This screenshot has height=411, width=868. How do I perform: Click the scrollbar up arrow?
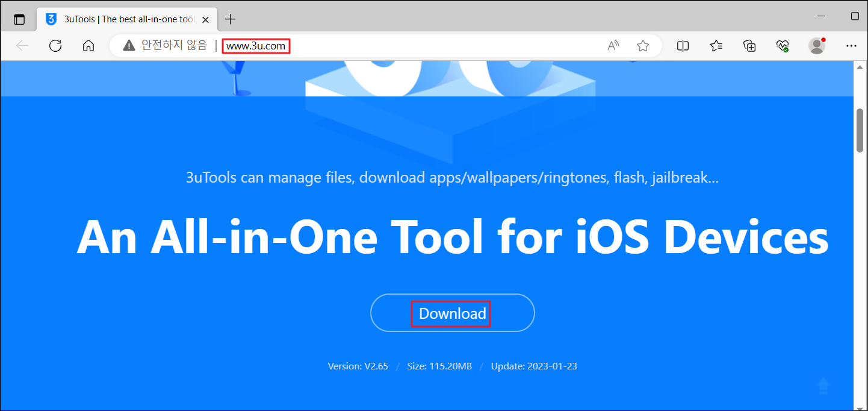tap(861, 67)
